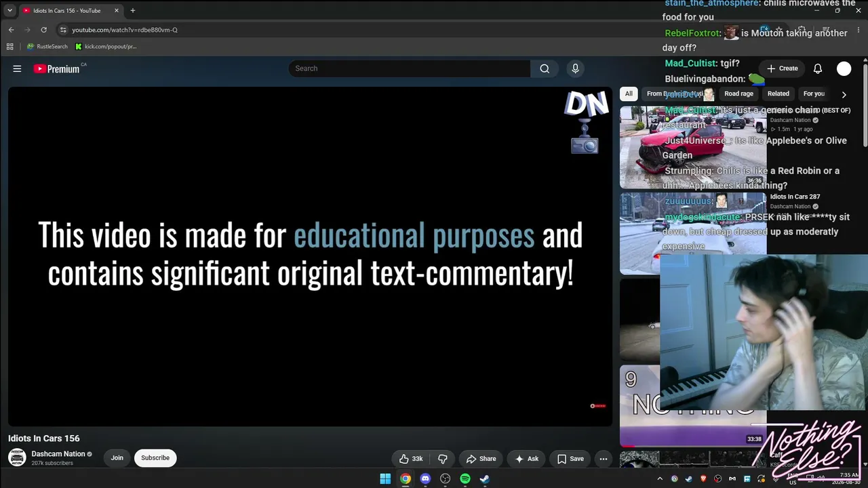Reload the current page

pyautogui.click(x=44, y=30)
